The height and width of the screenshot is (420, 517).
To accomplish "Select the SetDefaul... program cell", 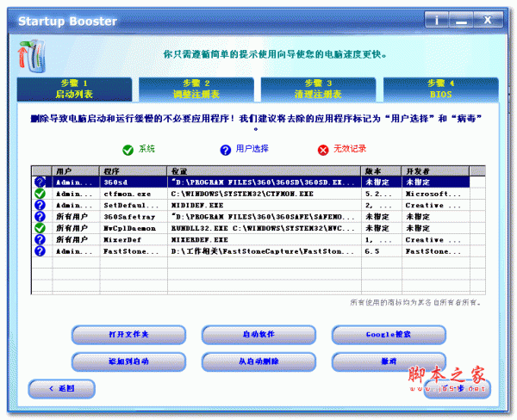I will (x=134, y=205).
